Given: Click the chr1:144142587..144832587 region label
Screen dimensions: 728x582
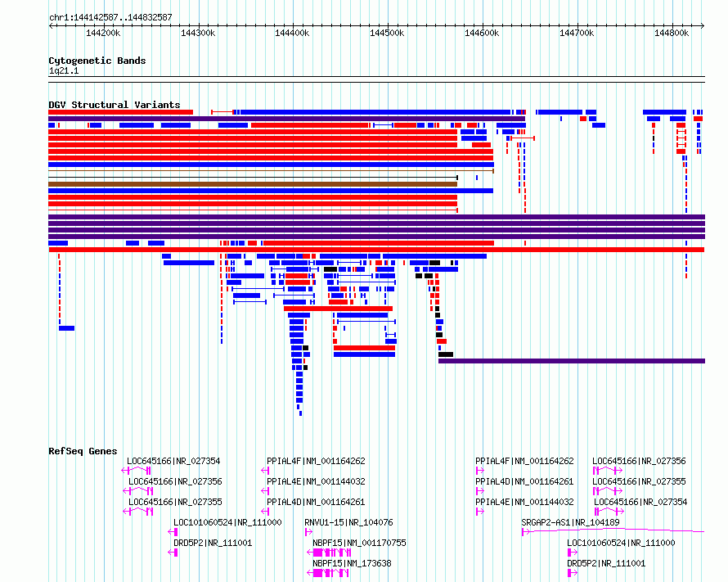Looking at the screenshot, I should click(110, 18).
